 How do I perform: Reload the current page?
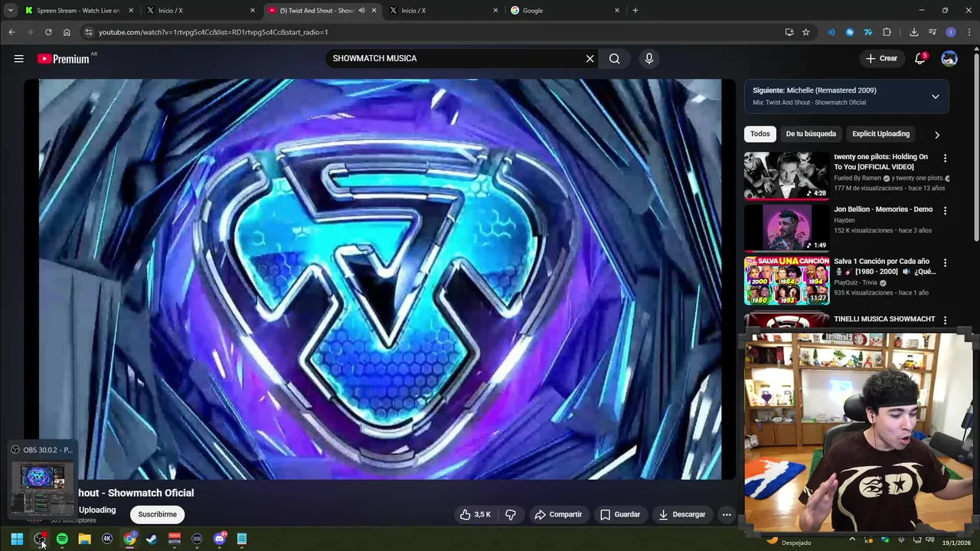click(48, 32)
